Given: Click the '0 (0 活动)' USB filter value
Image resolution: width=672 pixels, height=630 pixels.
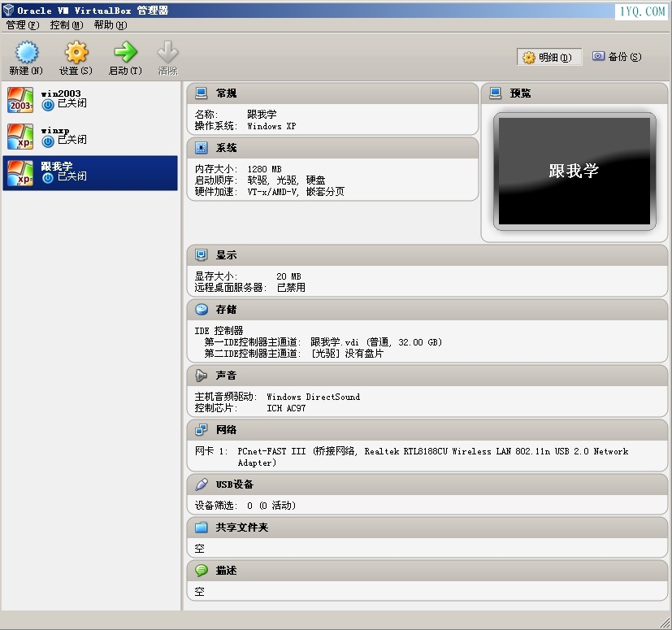Looking at the screenshot, I should pos(271,506).
